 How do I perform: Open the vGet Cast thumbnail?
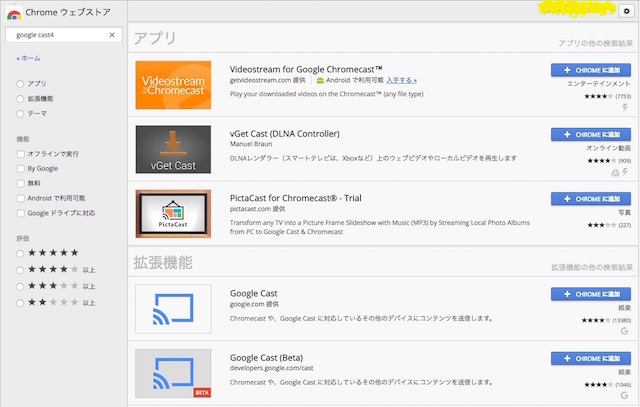pos(173,149)
